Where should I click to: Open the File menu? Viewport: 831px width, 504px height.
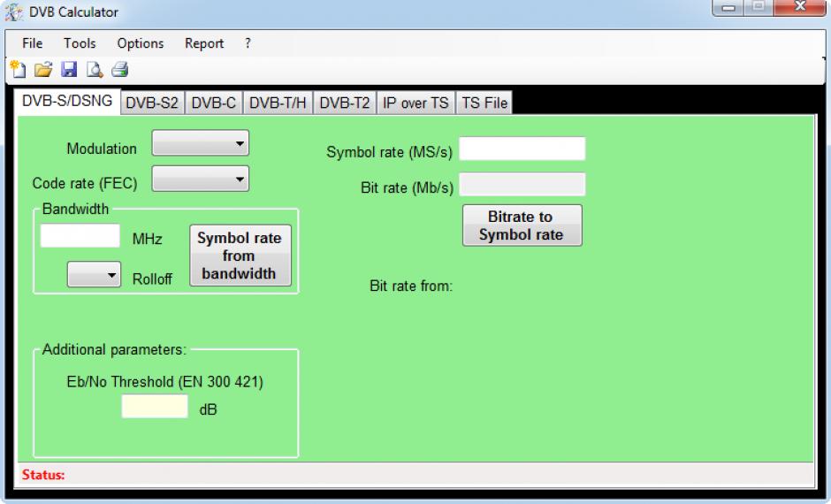33,43
